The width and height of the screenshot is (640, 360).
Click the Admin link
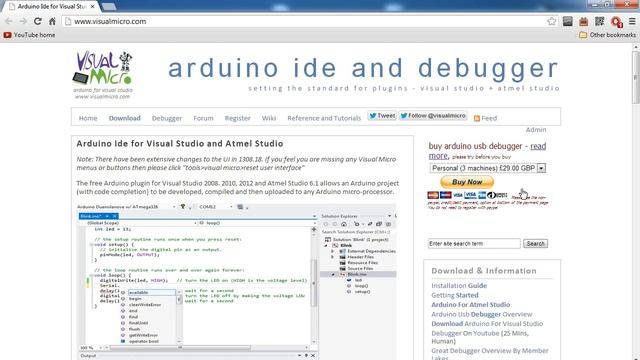[x=536, y=130]
